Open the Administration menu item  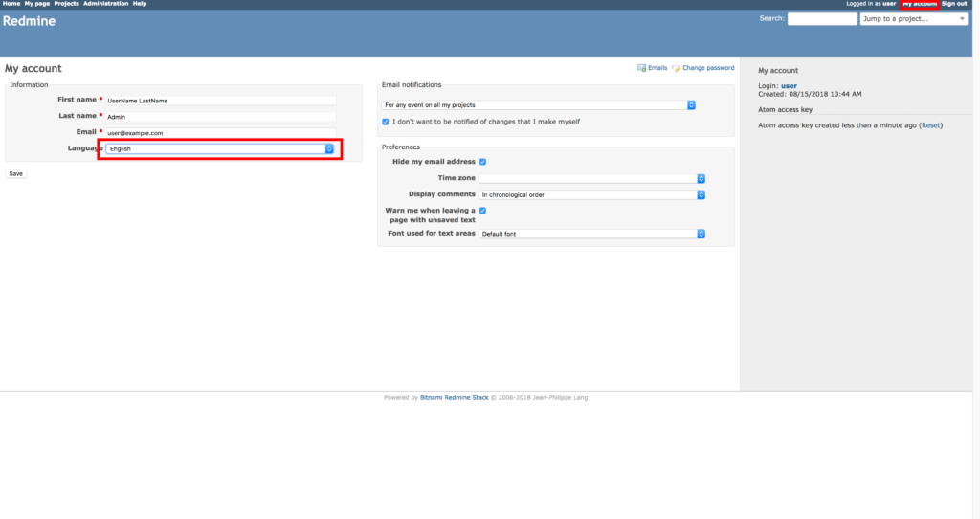[x=105, y=4]
